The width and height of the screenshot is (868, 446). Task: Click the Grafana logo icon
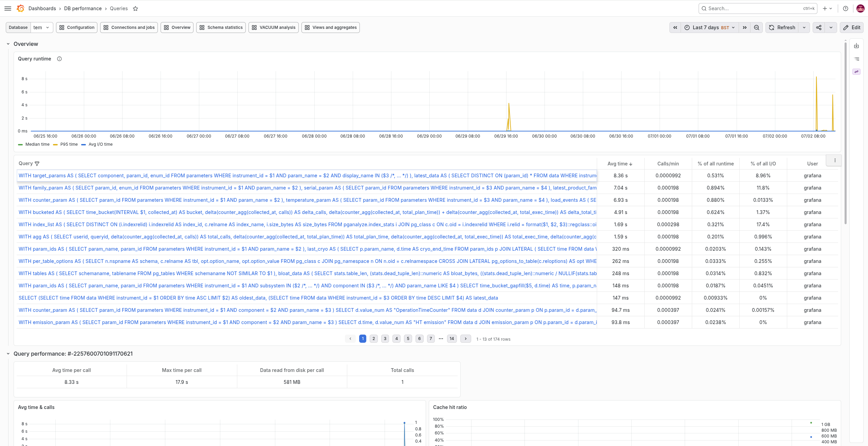(x=20, y=8)
